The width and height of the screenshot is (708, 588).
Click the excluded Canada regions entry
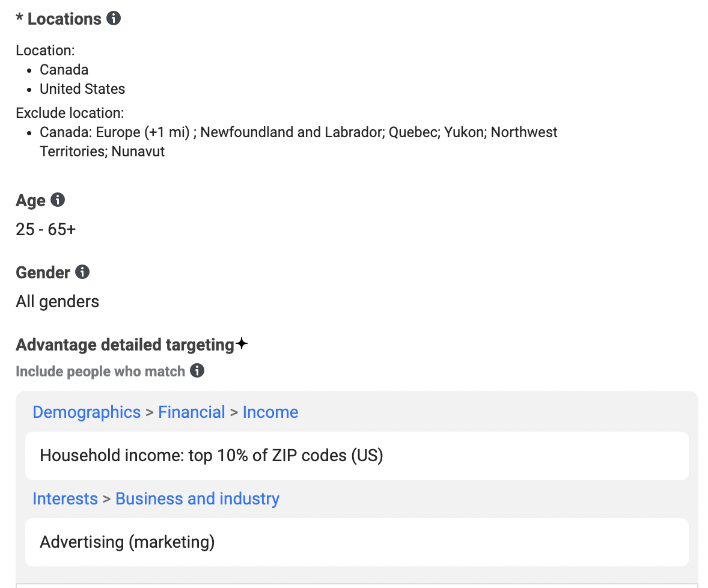pyautogui.click(x=299, y=142)
